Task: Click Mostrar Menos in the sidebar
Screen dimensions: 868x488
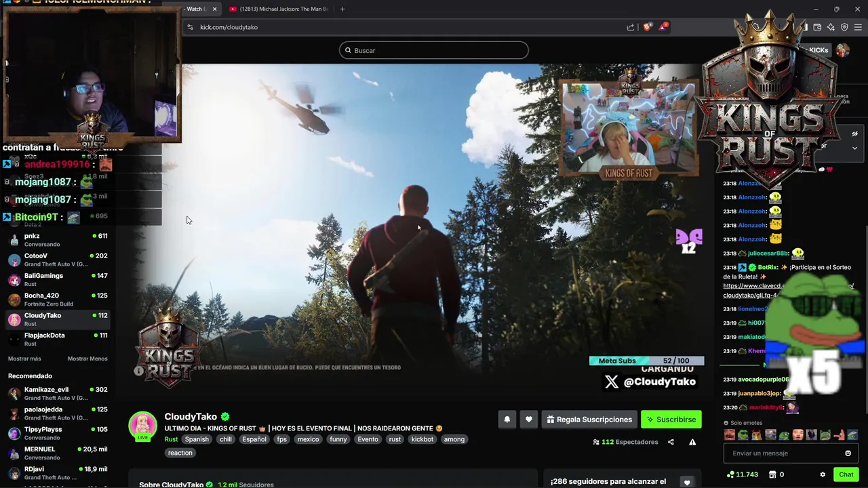Action: [87, 359]
